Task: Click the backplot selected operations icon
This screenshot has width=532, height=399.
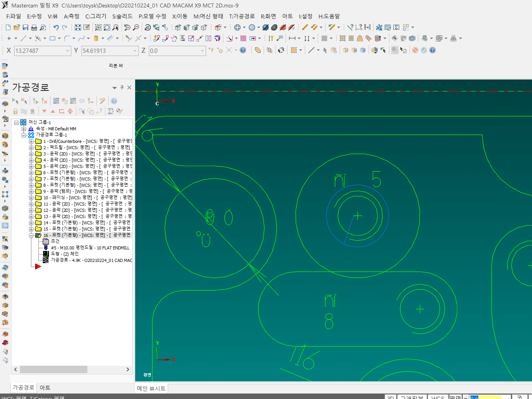Action: click(56, 101)
